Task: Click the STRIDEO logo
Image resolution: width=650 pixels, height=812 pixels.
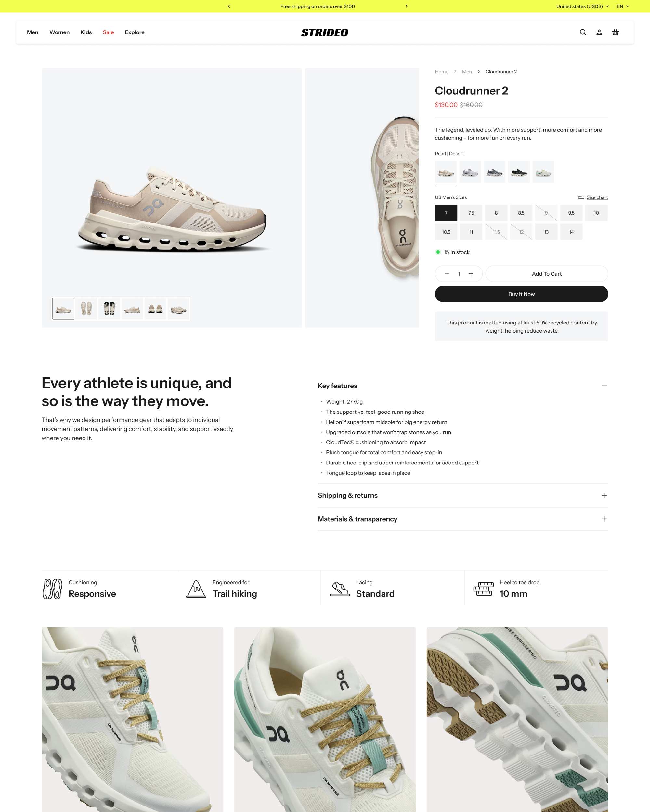Action: click(x=324, y=32)
